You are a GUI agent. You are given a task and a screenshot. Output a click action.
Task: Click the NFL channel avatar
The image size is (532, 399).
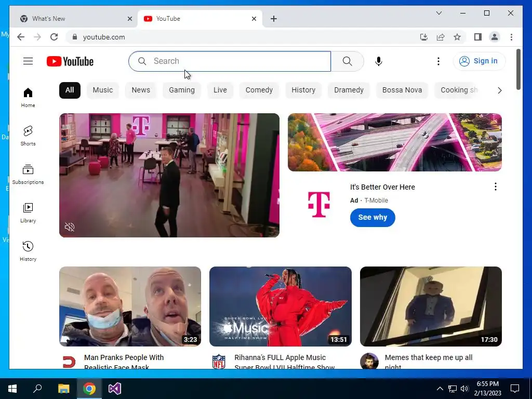click(x=219, y=362)
